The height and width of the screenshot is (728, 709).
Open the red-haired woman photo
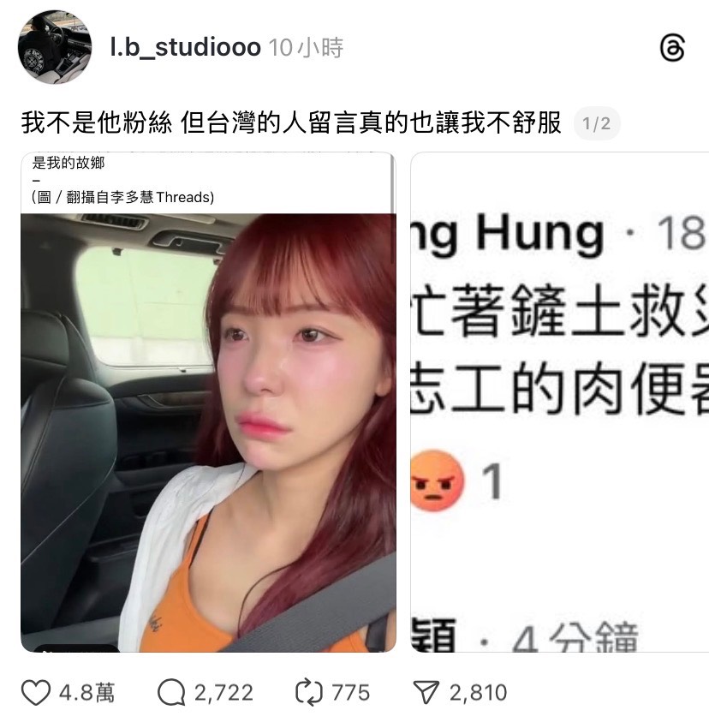(208, 433)
